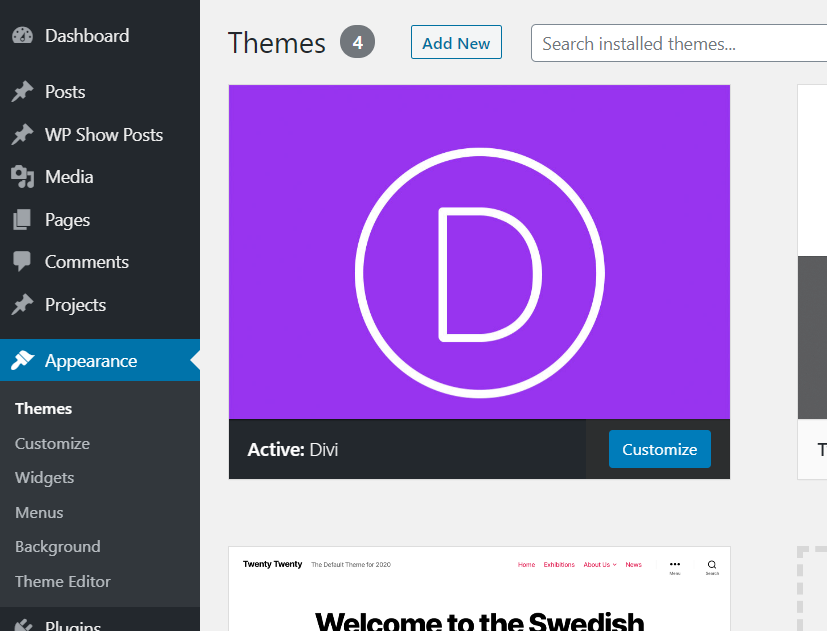
Task: Click News link in Twenty Twenty preview
Action: (633, 565)
